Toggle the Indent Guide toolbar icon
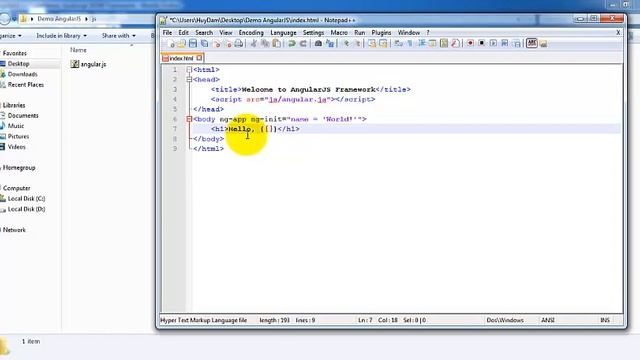Viewport: 640px width, 360px height. [422, 43]
